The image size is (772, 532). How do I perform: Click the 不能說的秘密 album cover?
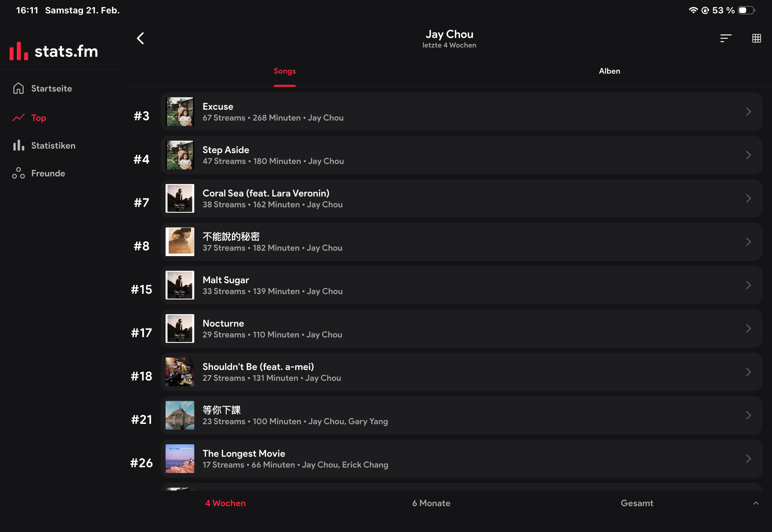click(180, 242)
